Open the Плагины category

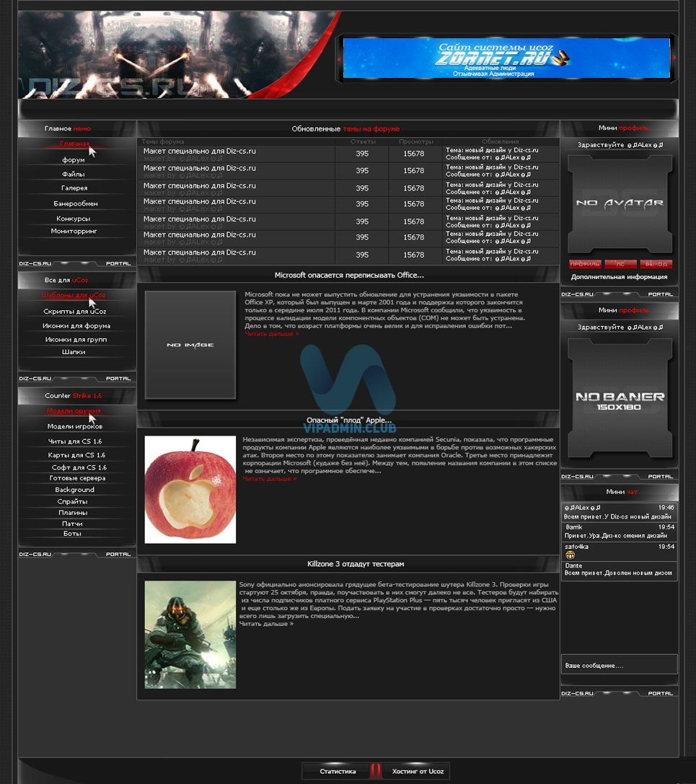(x=73, y=513)
